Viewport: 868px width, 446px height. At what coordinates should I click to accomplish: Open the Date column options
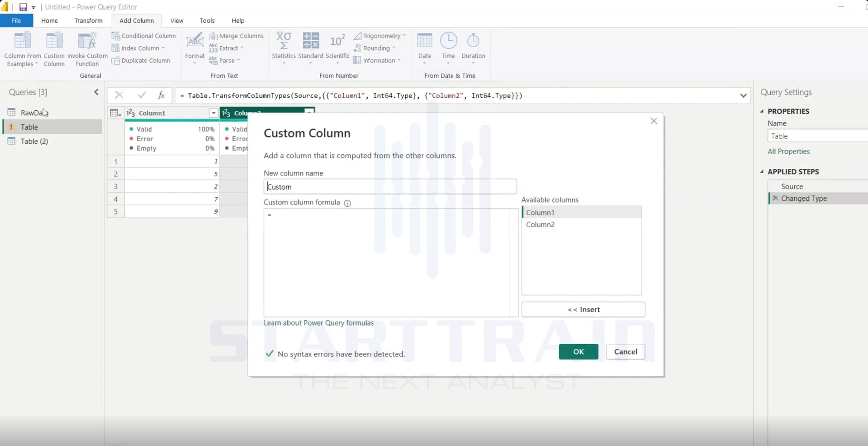coord(424,48)
